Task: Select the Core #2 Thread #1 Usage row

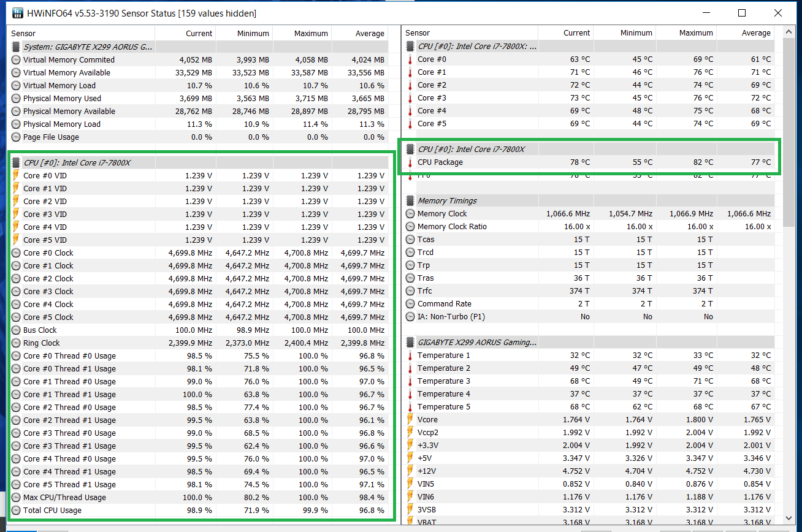Action: pos(199,420)
